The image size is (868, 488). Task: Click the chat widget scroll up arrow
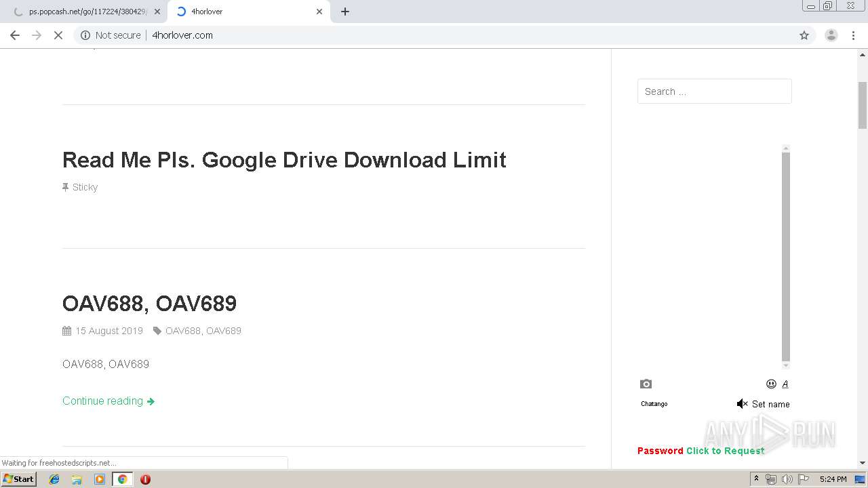(786, 148)
